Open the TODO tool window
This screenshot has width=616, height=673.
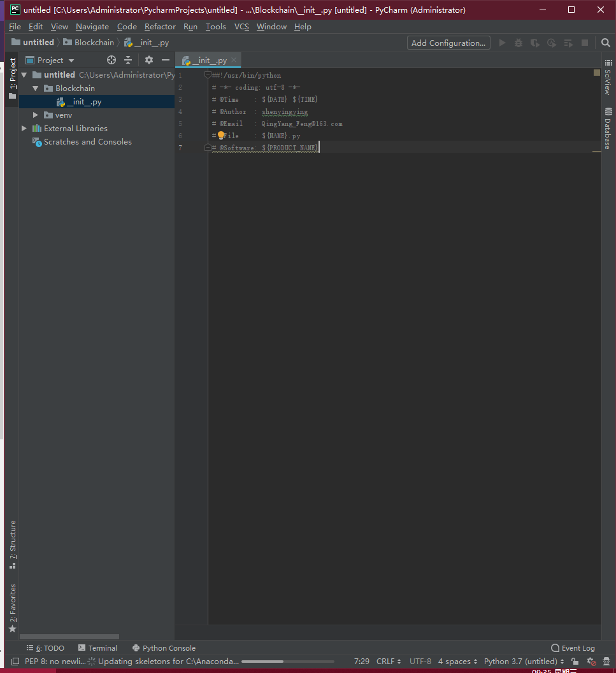tap(45, 648)
